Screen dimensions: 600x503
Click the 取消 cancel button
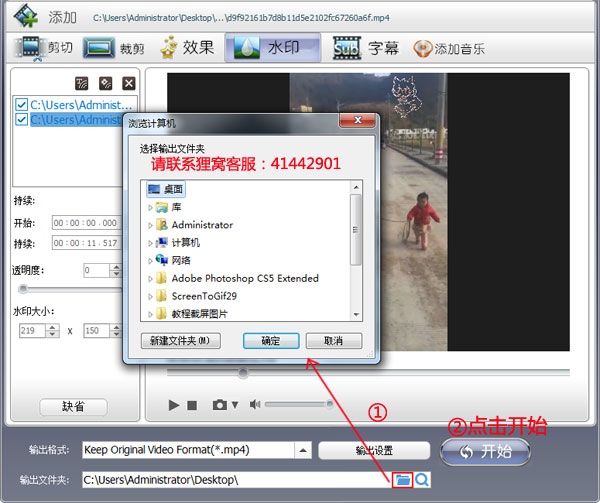[334, 340]
